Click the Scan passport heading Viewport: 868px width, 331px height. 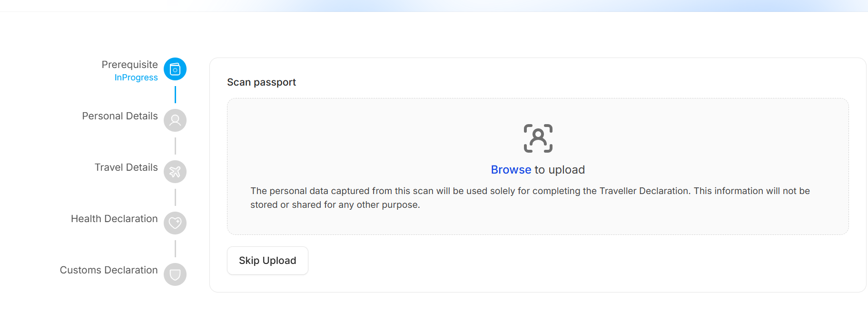pyautogui.click(x=261, y=82)
